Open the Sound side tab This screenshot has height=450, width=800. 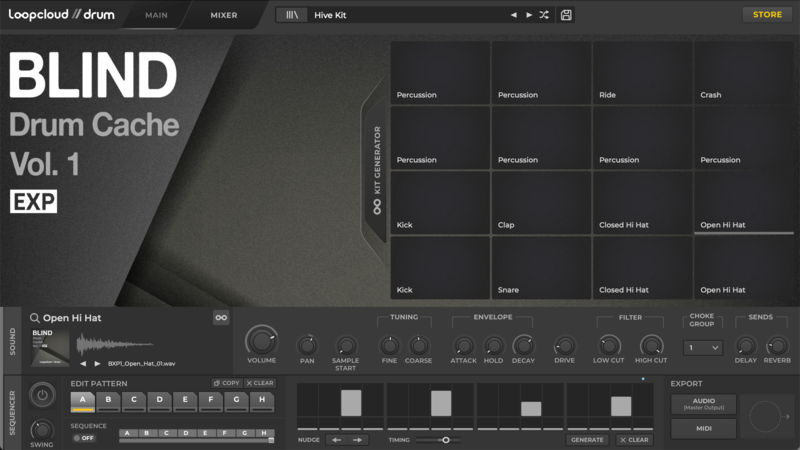pyautogui.click(x=12, y=341)
